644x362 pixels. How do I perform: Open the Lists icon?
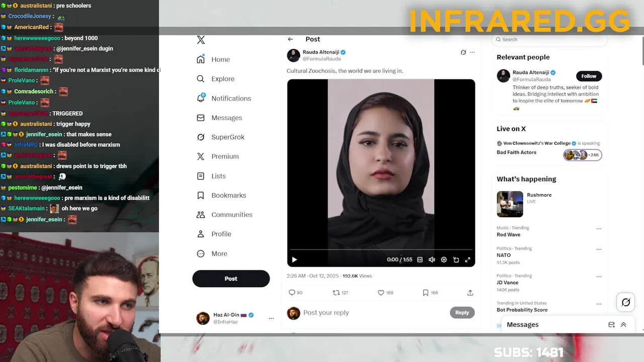pos(201,176)
